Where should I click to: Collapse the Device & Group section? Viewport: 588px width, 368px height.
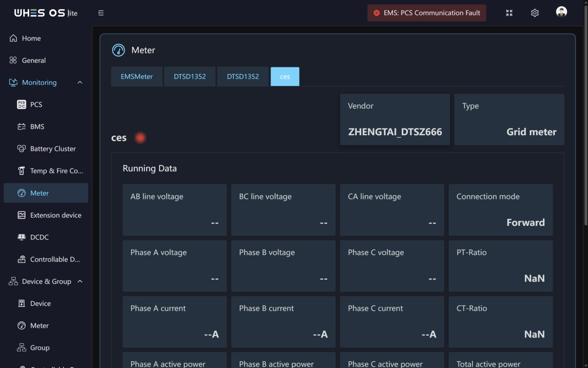coord(80,281)
